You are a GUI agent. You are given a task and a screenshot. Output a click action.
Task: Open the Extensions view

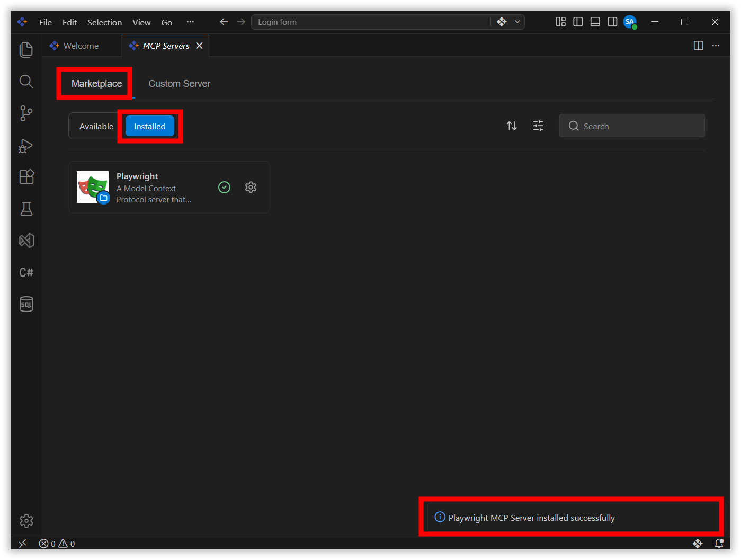pos(26,176)
